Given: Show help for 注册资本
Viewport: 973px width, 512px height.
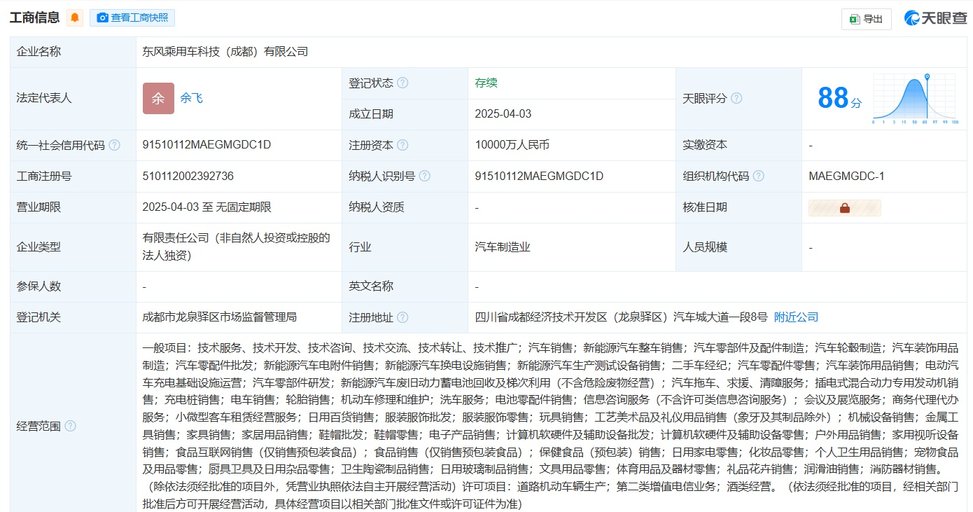Looking at the screenshot, I should click(403, 145).
